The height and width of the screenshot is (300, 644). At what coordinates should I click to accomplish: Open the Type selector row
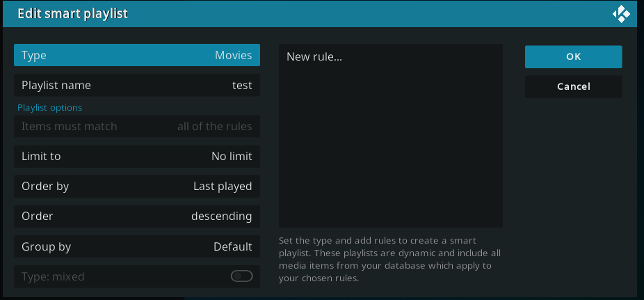pyautogui.click(x=137, y=55)
